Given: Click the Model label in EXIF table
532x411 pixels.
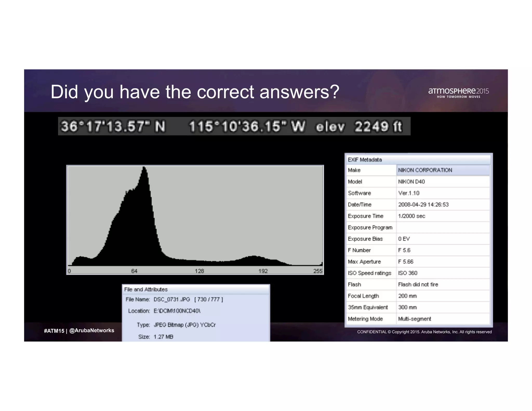Looking at the screenshot, I should click(x=355, y=182).
